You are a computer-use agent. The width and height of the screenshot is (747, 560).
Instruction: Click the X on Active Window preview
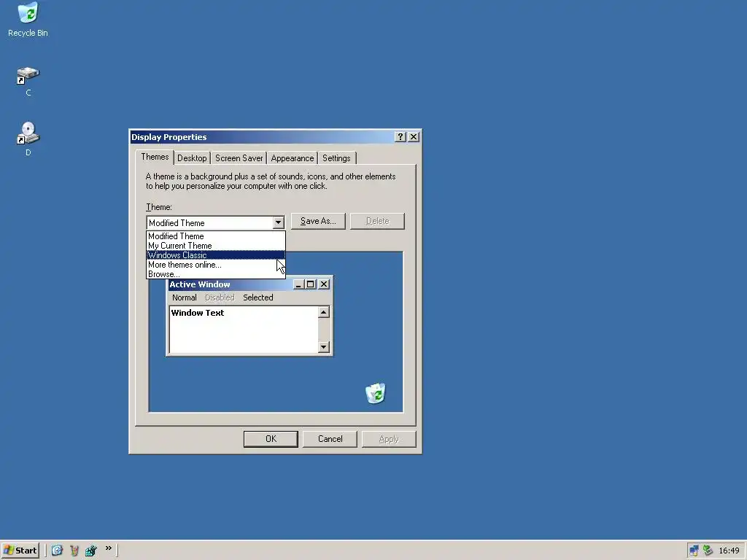[x=323, y=284]
